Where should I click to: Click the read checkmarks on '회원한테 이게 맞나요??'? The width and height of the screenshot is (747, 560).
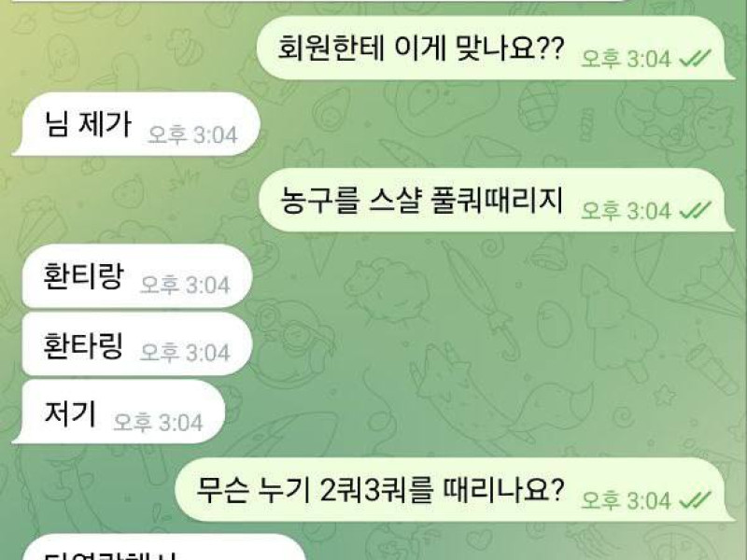tap(695, 59)
